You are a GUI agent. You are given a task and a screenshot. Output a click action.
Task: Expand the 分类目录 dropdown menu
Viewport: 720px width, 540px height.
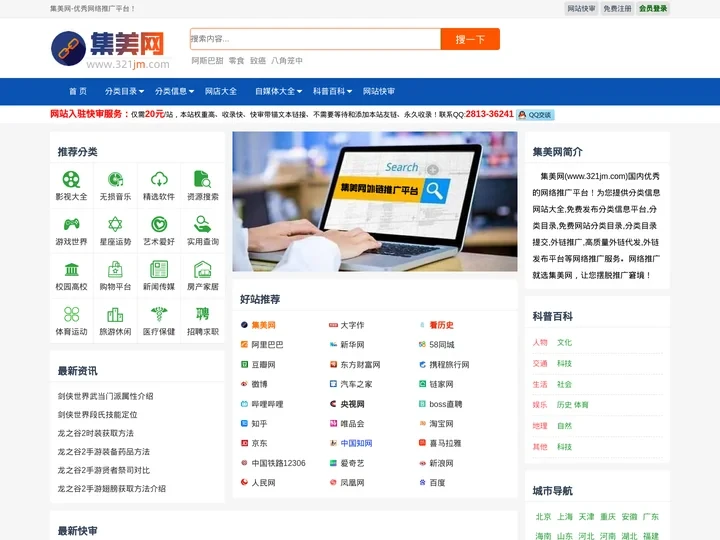click(x=124, y=91)
